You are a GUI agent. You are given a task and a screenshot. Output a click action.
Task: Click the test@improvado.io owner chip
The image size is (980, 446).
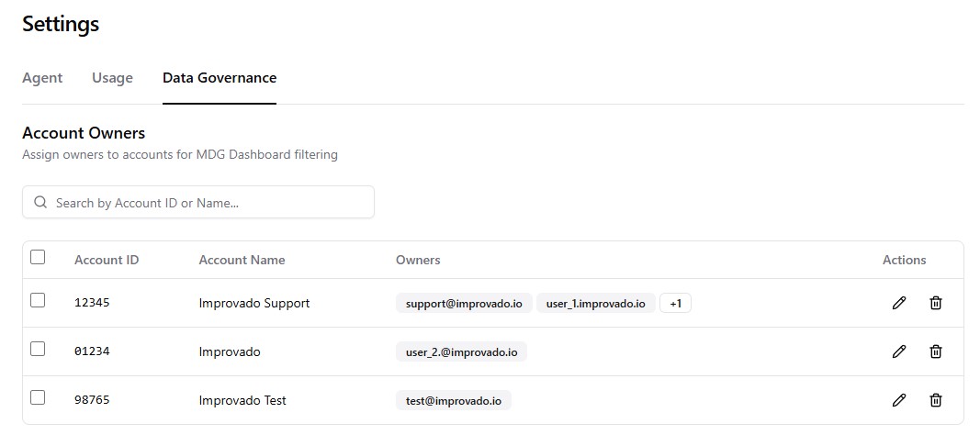point(454,400)
